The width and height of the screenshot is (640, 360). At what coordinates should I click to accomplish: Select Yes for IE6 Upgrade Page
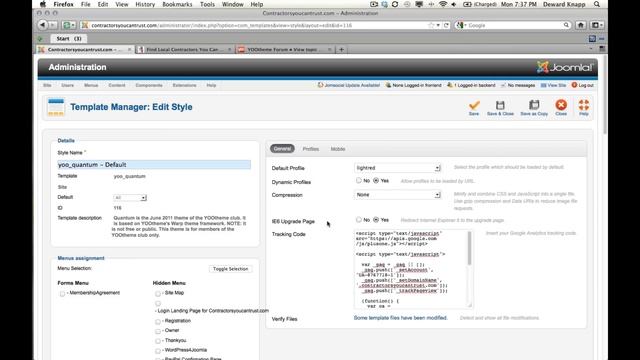(376, 220)
